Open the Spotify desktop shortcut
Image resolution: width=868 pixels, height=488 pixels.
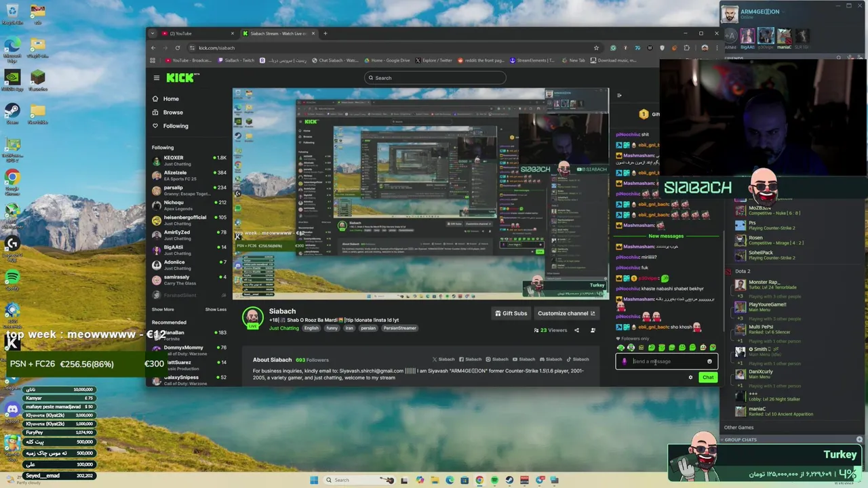click(x=12, y=279)
